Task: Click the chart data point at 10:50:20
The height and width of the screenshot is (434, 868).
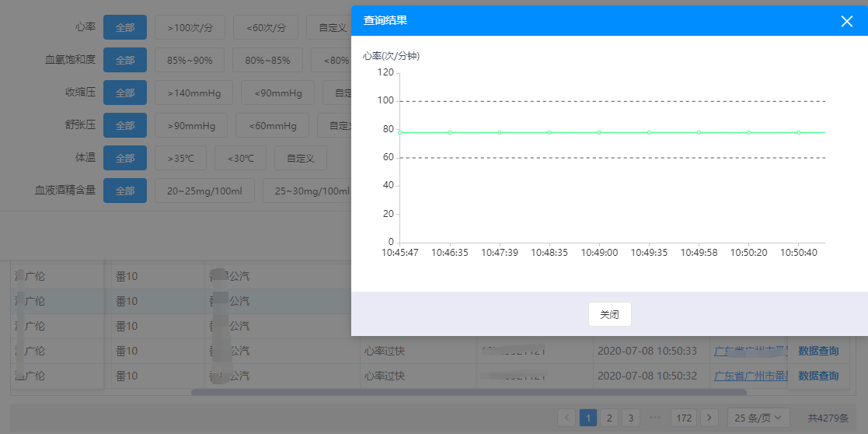Action: tap(748, 132)
